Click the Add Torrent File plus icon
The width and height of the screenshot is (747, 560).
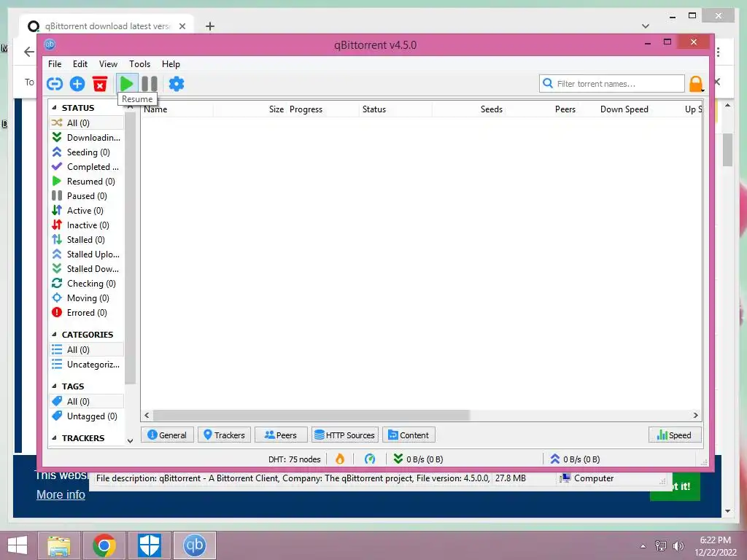pyautogui.click(x=77, y=84)
